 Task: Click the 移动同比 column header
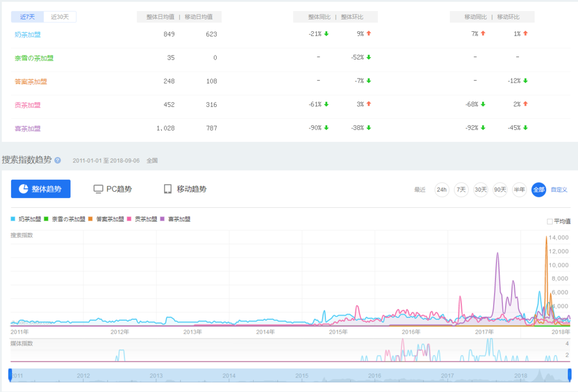(476, 17)
